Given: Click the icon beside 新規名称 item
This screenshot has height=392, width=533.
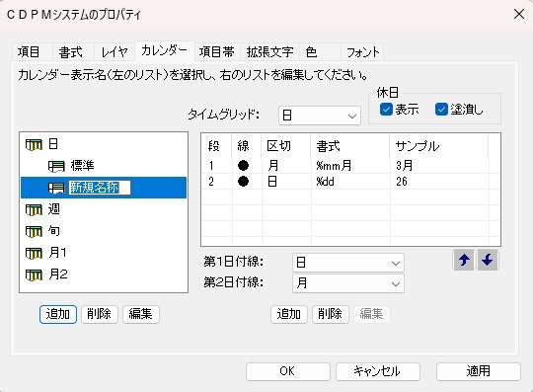Looking at the screenshot, I should click(56, 188).
